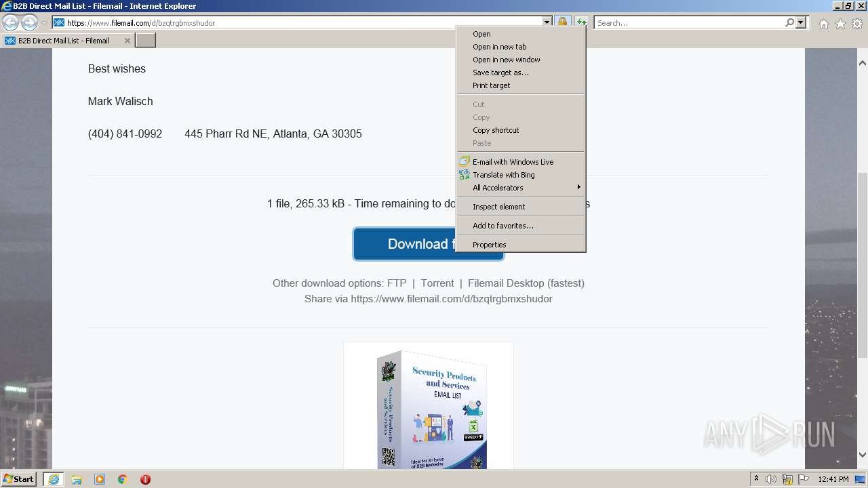Click the Security Products email list box image

tap(429, 409)
